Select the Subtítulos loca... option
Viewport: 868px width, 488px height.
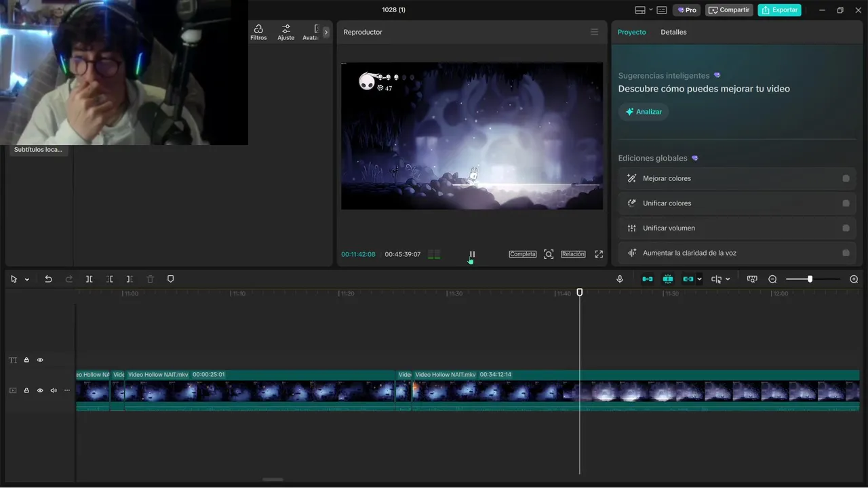[x=38, y=150]
